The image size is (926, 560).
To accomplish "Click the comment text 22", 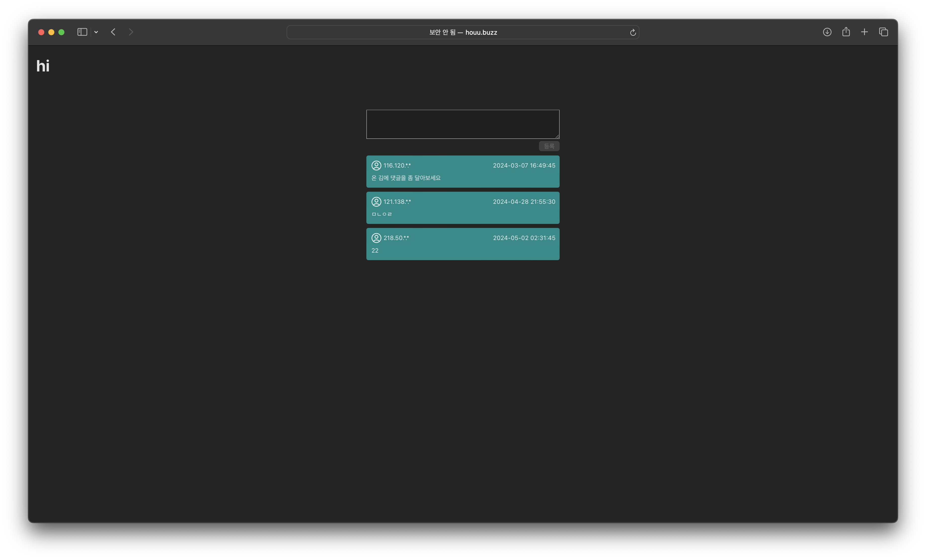I will click(x=375, y=251).
